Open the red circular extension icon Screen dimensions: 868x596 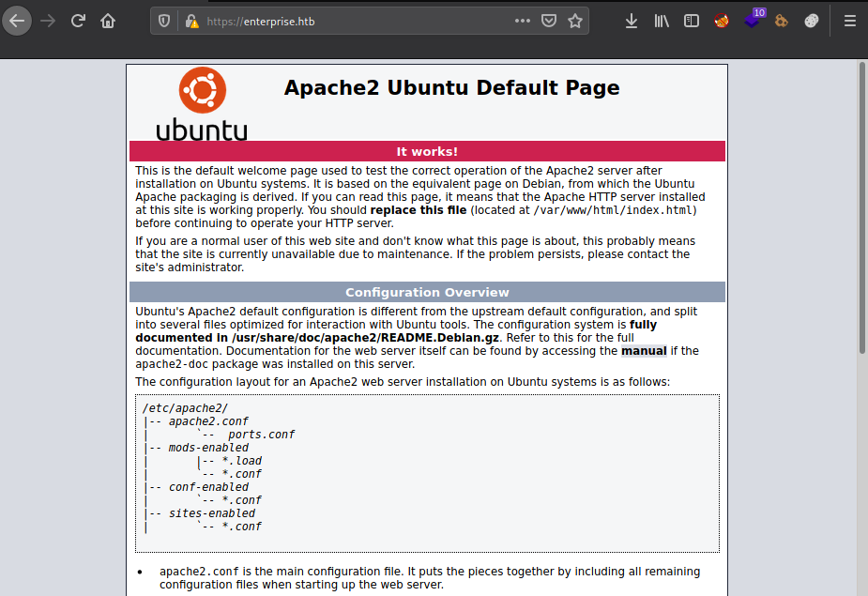point(722,21)
